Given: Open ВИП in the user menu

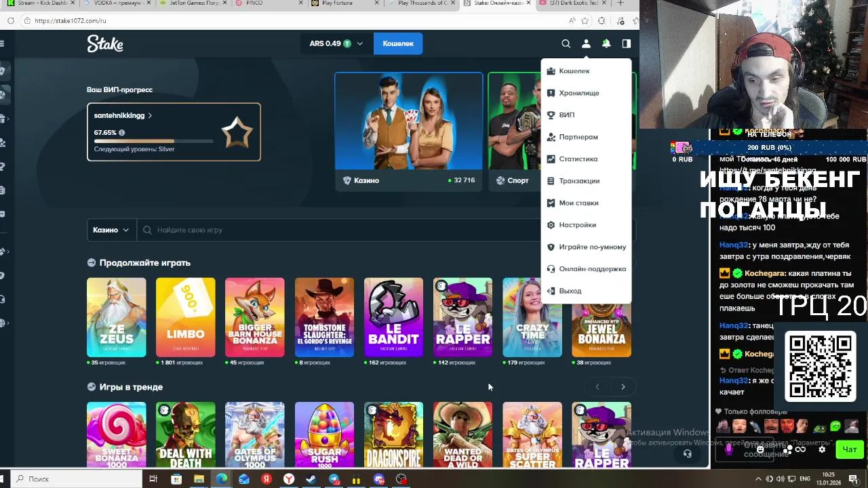Looking at the screenshot, I should 586,115.
